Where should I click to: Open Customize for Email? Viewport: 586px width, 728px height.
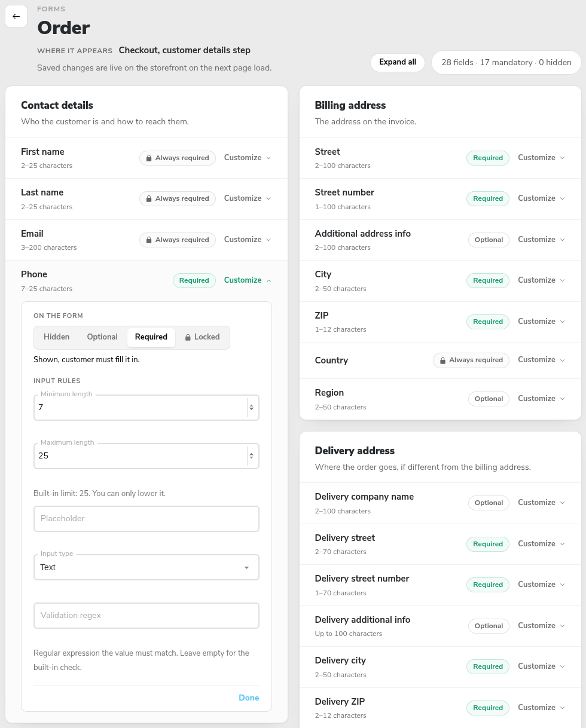click(x=248, y=240)
